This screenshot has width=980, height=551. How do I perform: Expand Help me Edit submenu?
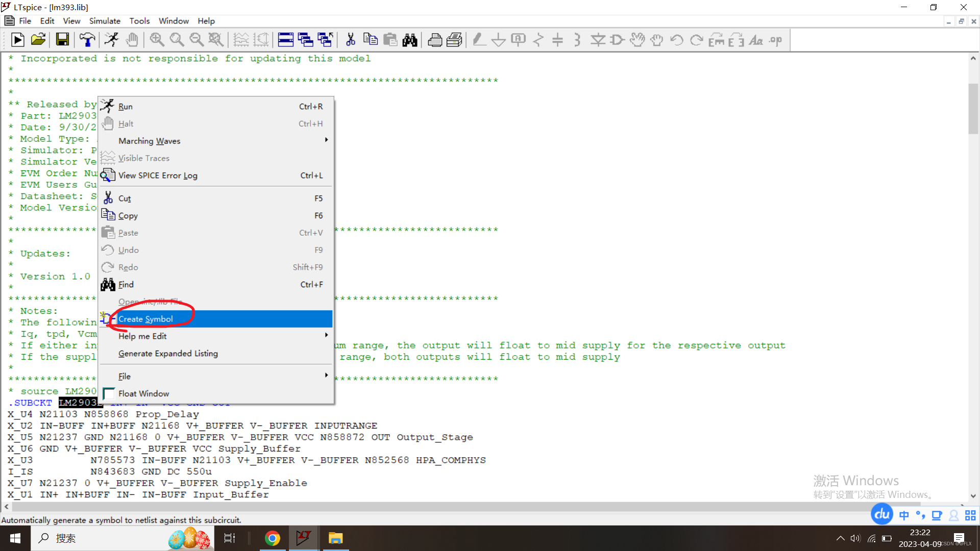point(143,336)
